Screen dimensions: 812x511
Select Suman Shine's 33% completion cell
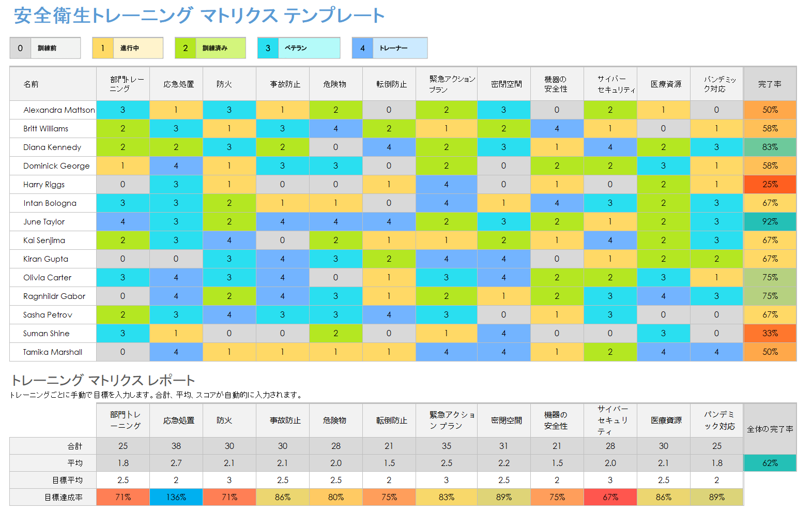tap(770, 333)
